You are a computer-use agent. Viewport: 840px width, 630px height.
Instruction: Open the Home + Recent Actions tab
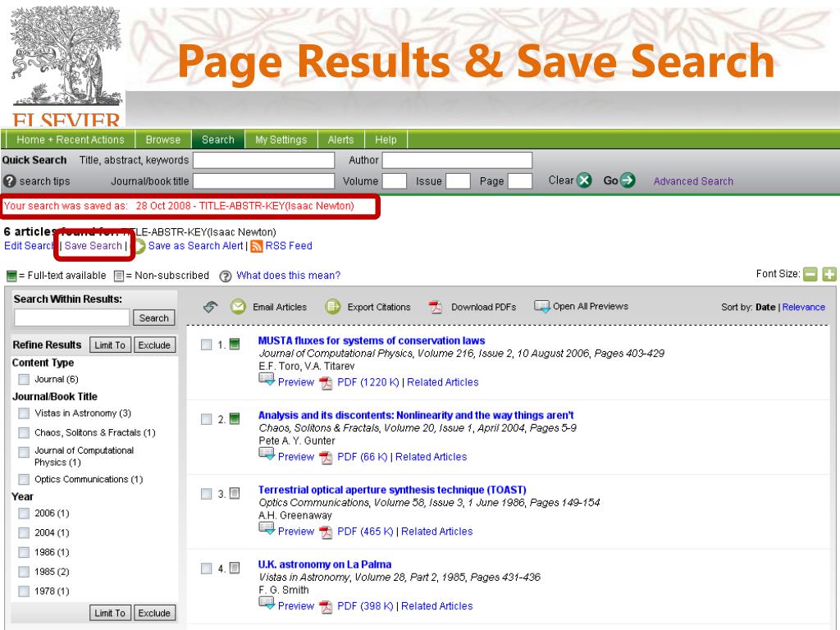click(71, 139)
